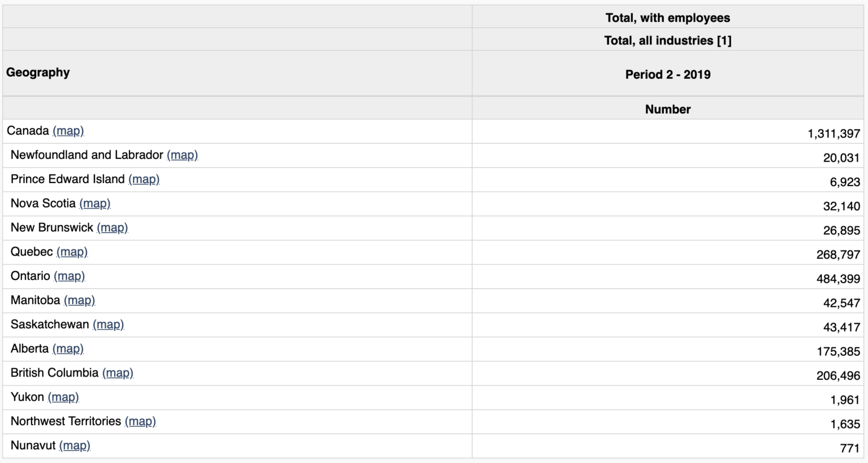Follow the Northwest Territories map link

tap(140, 422)
